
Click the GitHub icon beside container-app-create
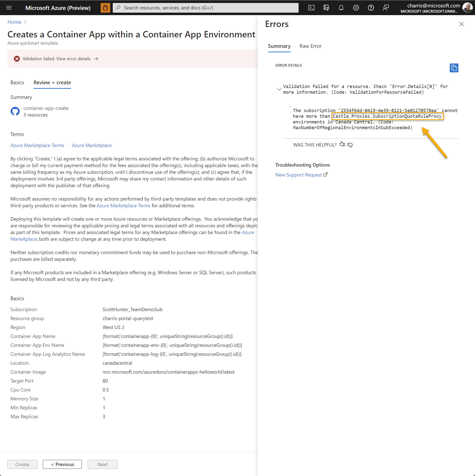click(15, 111)
